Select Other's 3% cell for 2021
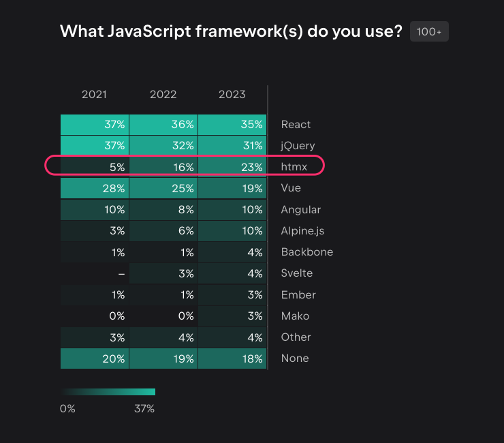This screenshot has height=443, width=504. click(x=95, y=337)
